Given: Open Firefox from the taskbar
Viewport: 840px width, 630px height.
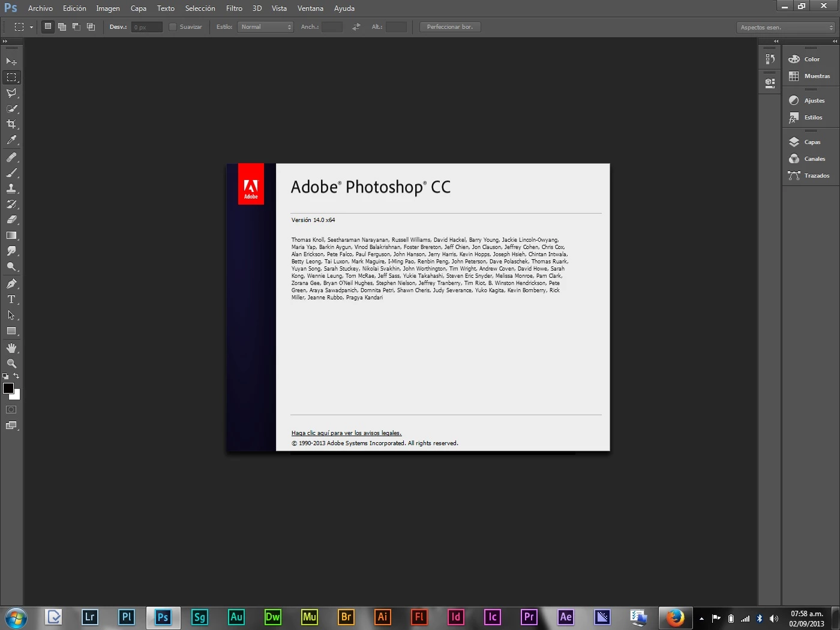Looking at the screenshot, I should coord(675,617).
